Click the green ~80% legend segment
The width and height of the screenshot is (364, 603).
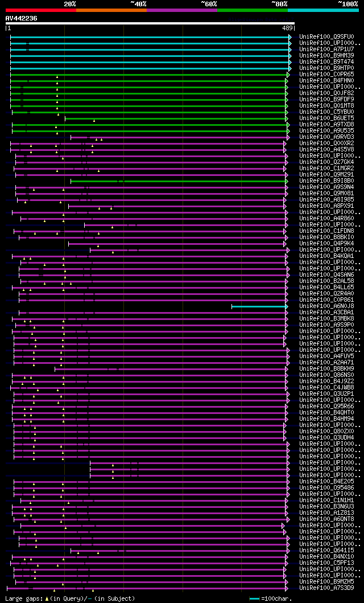coord(253,10)
